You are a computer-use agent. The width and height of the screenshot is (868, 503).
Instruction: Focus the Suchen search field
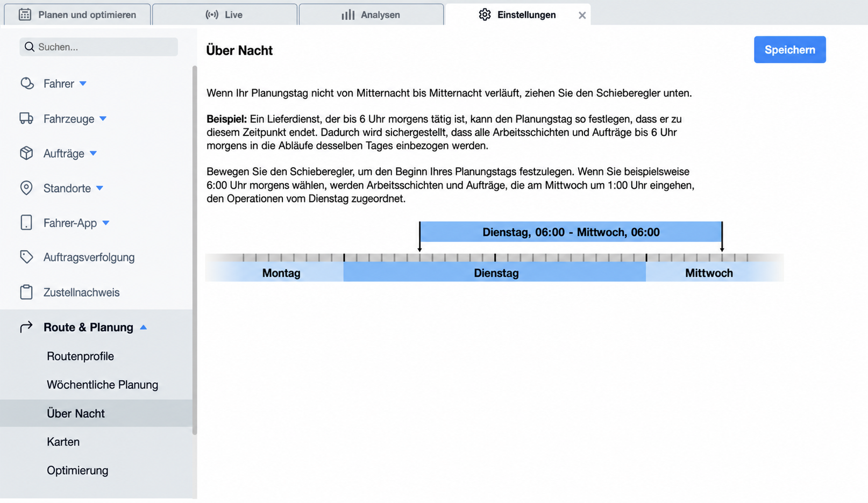pyautogui.click(x=98, y=47)
